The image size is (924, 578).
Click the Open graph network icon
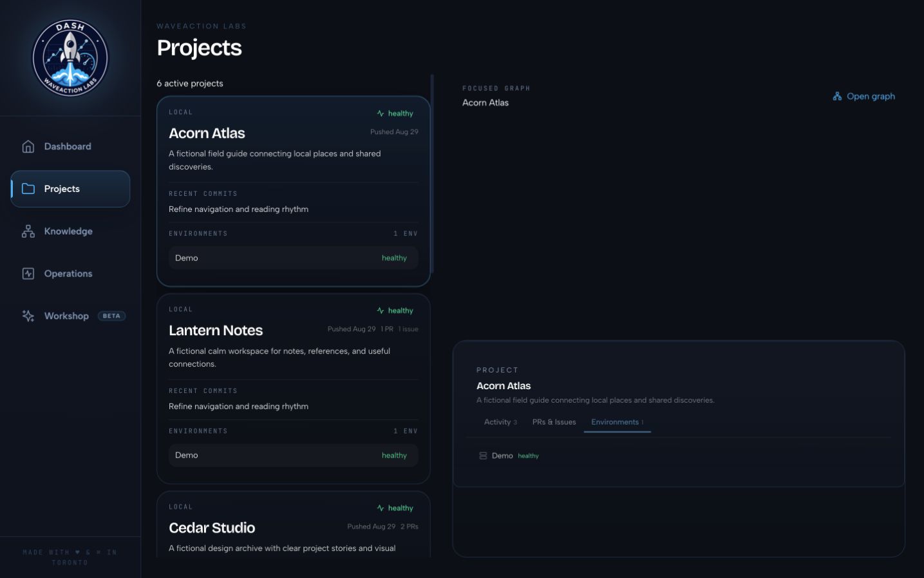[837, 97]
